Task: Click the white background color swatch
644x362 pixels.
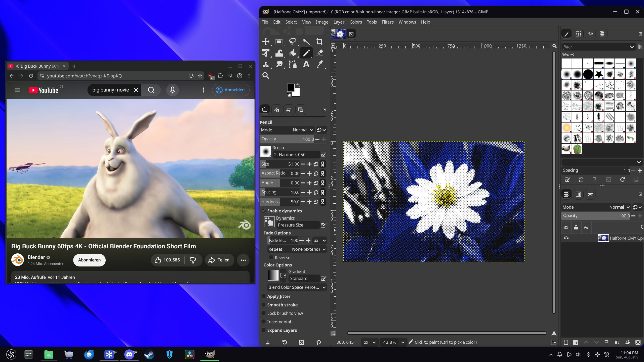Action: (297, 94)
